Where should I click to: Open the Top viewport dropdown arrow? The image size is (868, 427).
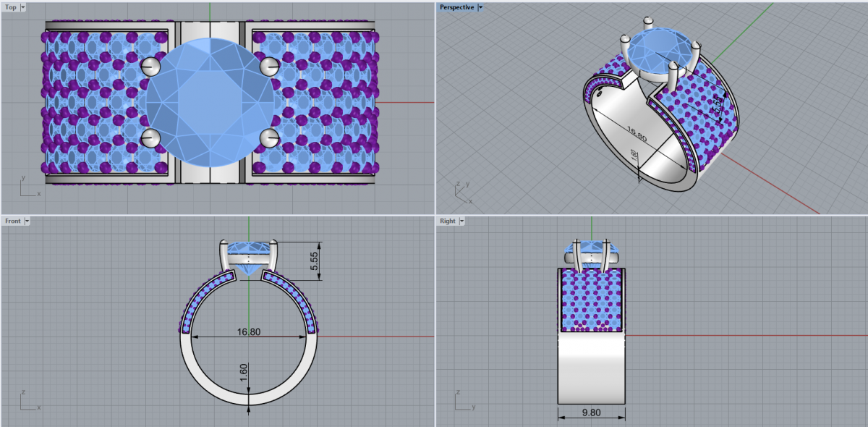coord(23,7)
